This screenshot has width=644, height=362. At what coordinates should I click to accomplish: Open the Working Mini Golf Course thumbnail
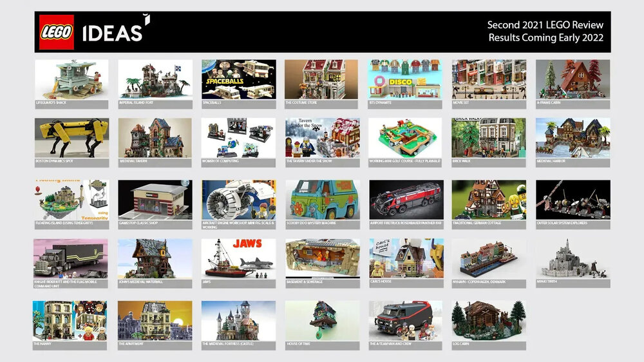point(405,138)
